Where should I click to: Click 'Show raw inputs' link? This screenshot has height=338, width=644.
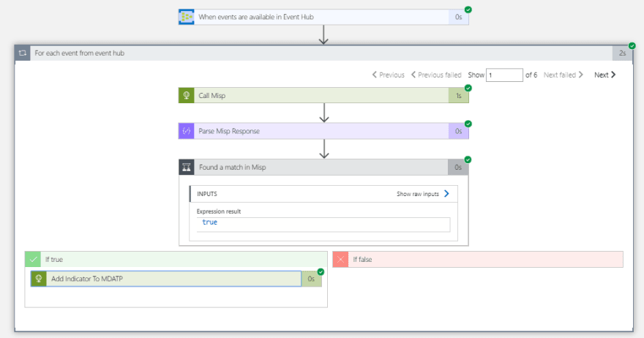[x=418, y=194]
